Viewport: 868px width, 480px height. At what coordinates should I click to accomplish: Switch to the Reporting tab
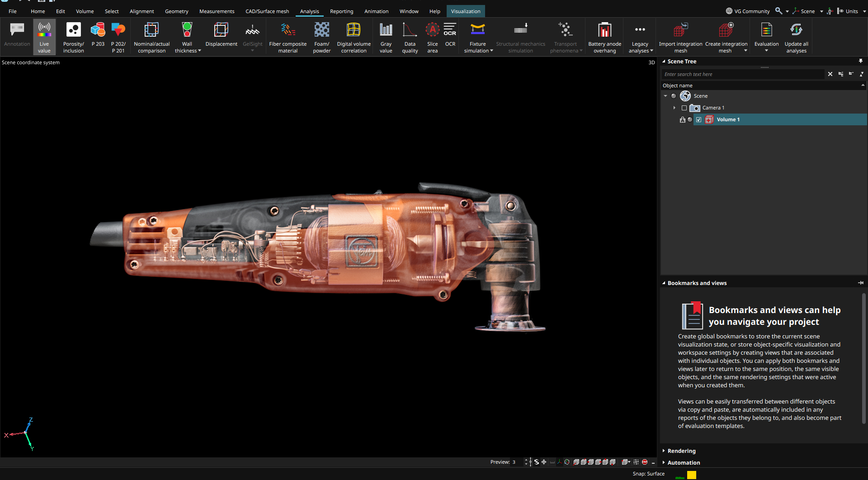click(x=342, y=11)
